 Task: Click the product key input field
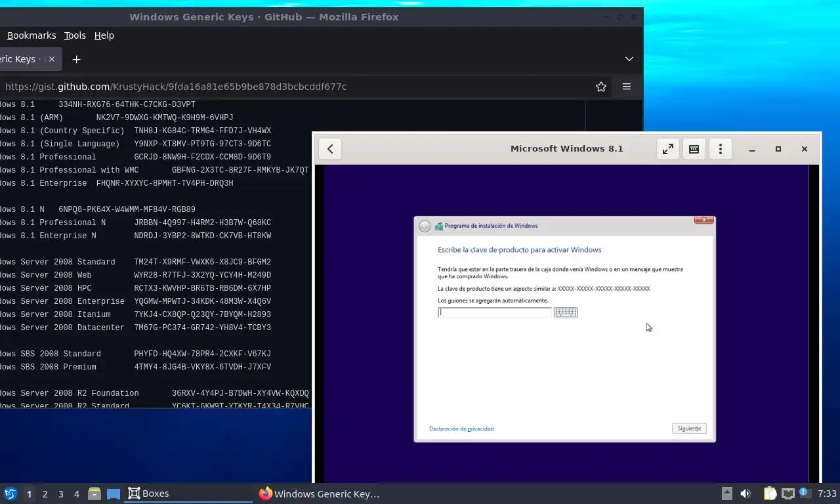click(495, 312)
